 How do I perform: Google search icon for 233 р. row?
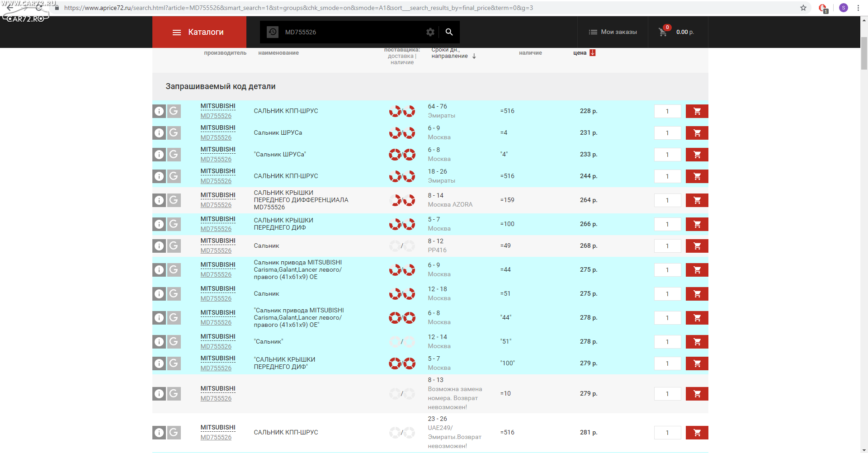point(174,155)
